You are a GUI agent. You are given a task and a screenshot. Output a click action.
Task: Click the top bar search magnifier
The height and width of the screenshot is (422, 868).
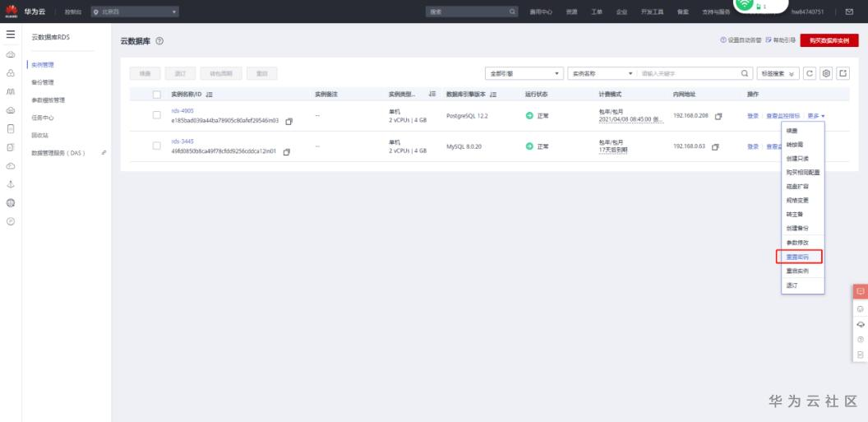coord(512,12)
